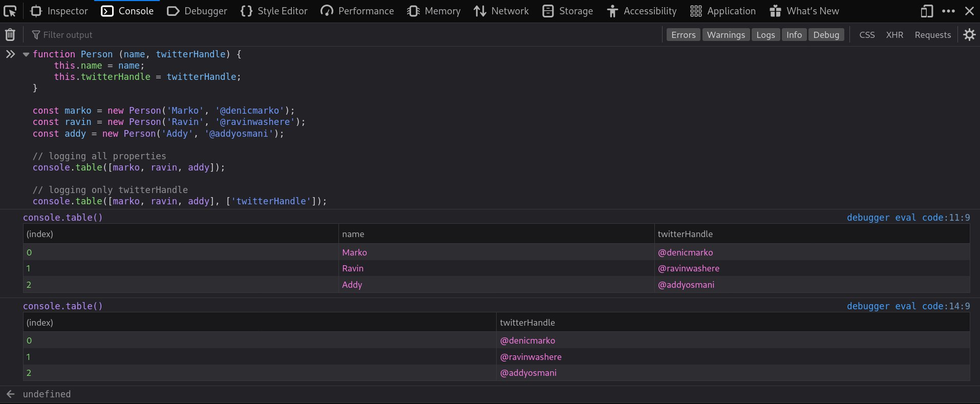Screen dimensions: 980x404
Task: Click the Memory chip icon
Action: 413,11
